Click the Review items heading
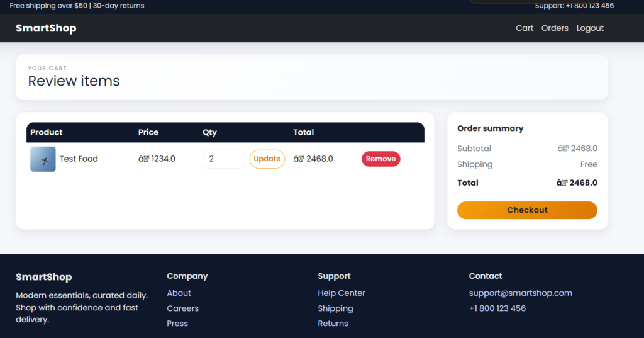The width and height of the screenshot is (644, 338). (74, 81)
